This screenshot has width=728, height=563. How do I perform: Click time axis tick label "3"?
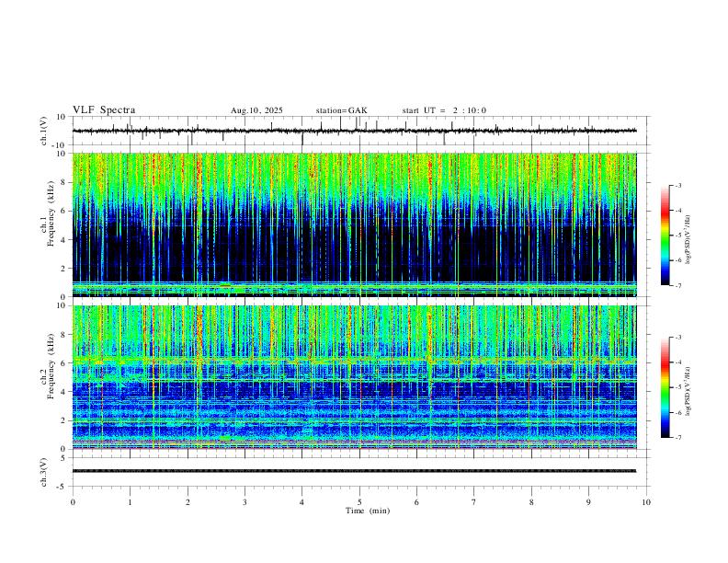tap(245, 502)
